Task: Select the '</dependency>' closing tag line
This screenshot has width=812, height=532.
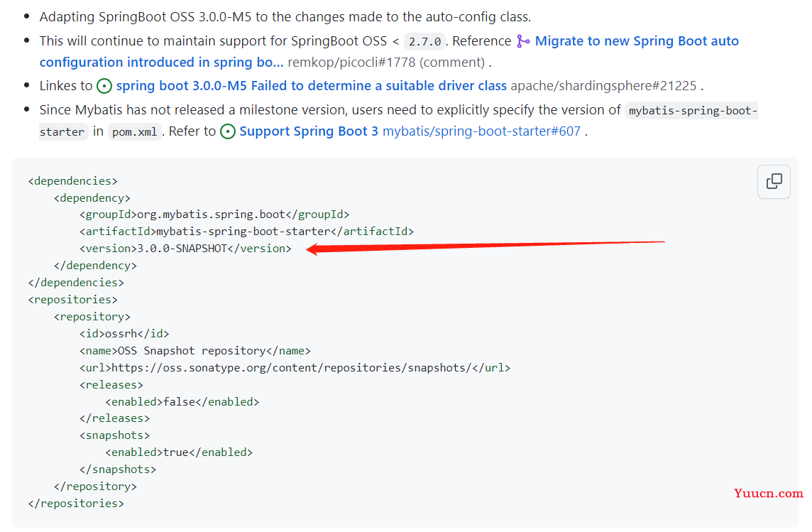Action: pos(95,265)
